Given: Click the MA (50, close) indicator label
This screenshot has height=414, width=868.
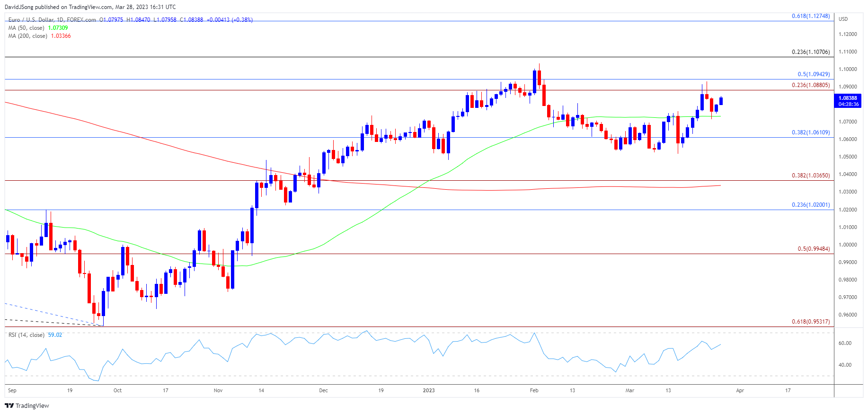Looking at the screenshot, I should [x=27, y=28].
